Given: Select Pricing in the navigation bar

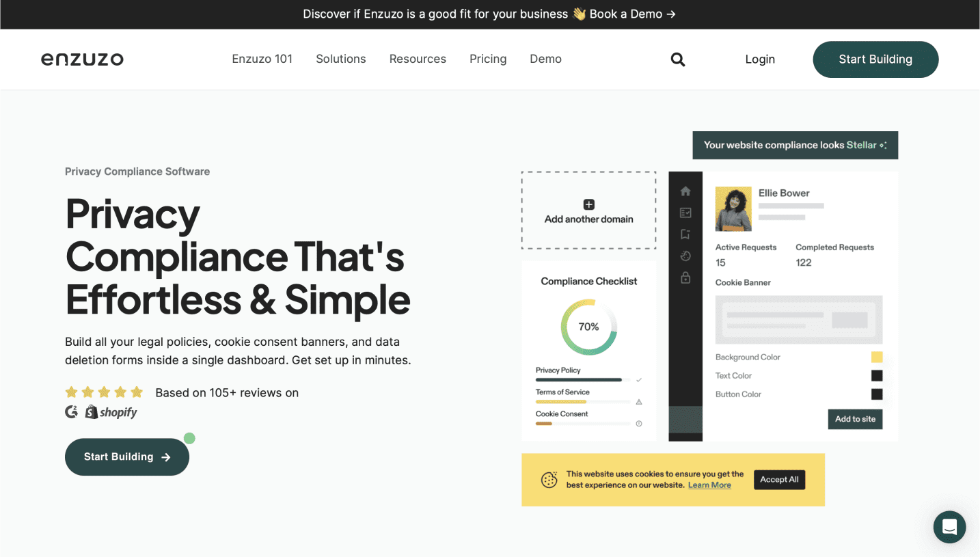Looking at the screenshot, I should (487, 59).
